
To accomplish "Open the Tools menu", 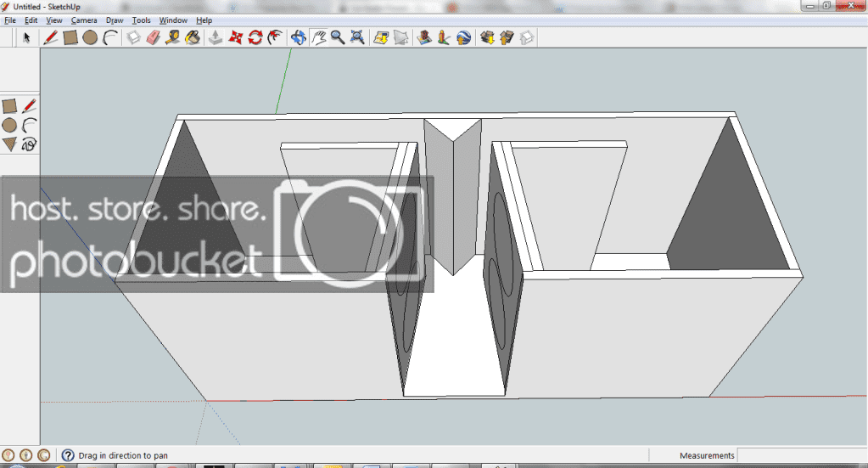I will point(141,20).
